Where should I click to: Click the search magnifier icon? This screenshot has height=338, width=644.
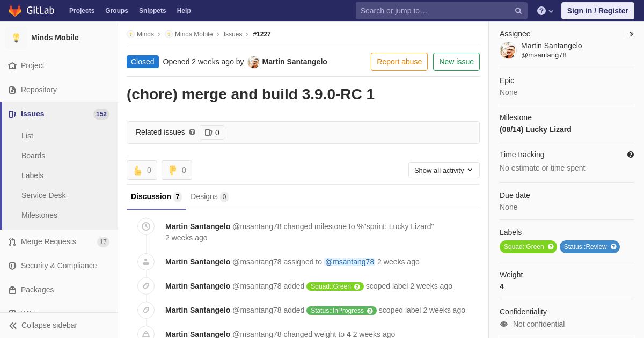click(518, 11)
